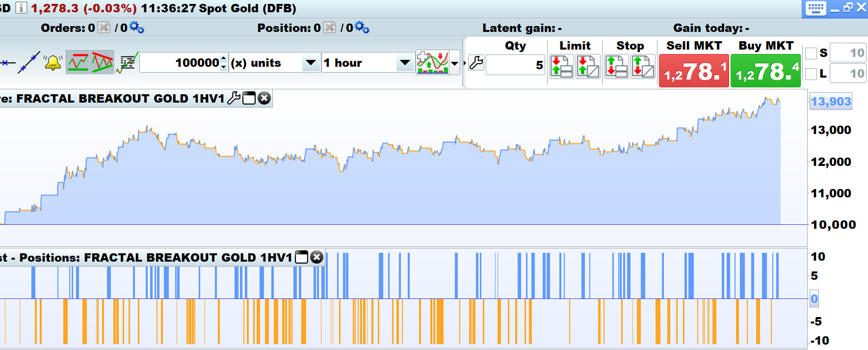Expand the arrow beside the indicator icon
Image resolution: width=868 pixels, height=350 pixels.
(455, 63)
